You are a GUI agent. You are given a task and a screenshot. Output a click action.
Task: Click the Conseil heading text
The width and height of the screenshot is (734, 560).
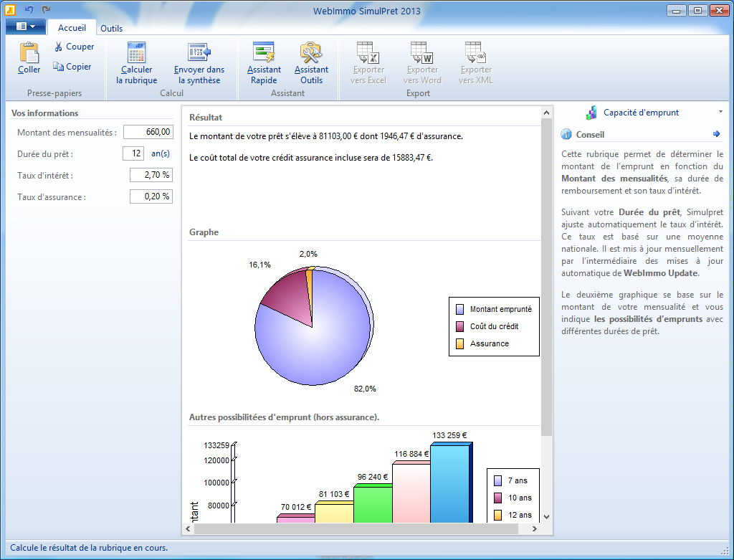590,135
